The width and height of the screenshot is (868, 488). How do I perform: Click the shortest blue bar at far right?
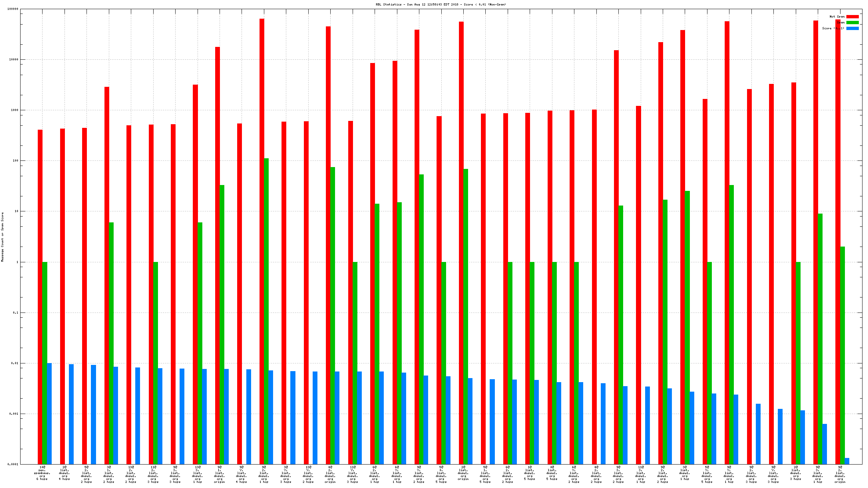[847, 461]
